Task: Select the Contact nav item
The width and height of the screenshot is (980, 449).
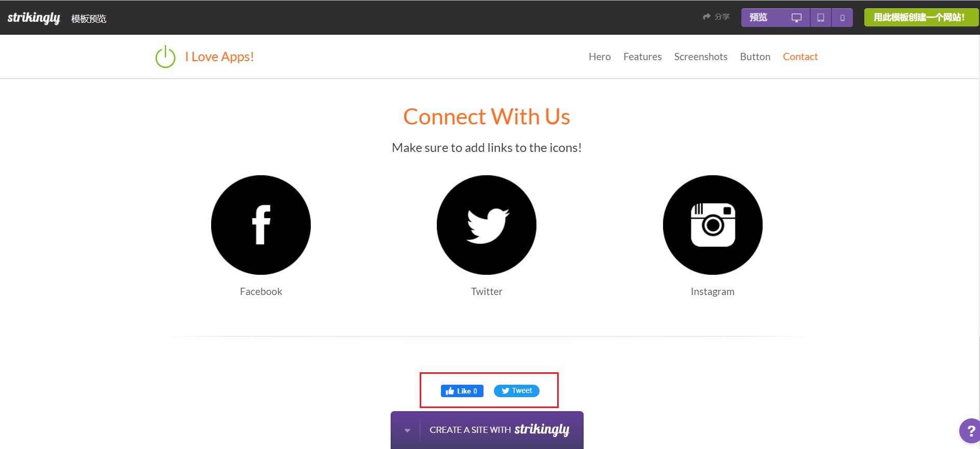Action: click(800, 57)
